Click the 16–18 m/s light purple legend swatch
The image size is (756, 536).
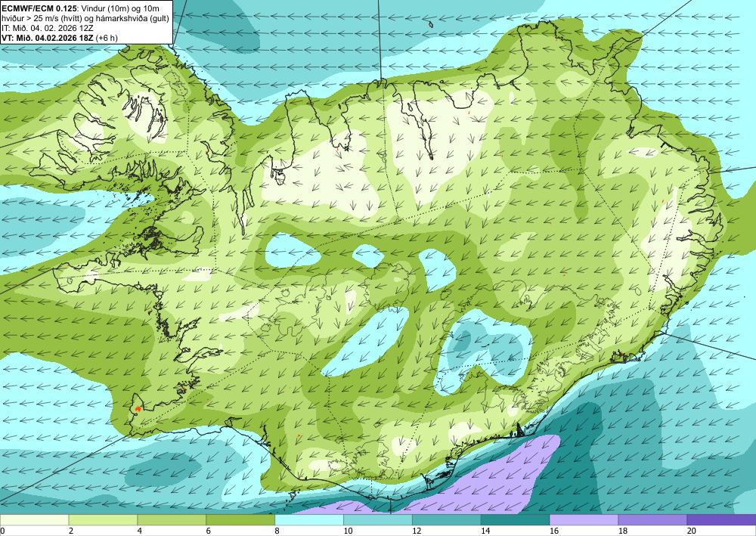click(584, 520)
